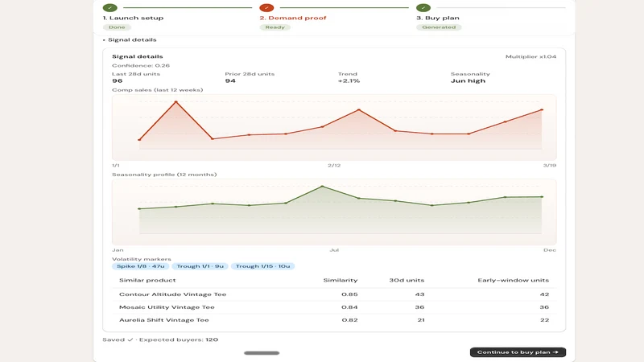Viewport: 644px width, 362px height.
Task: Click the Generated status badge
Action: [439, 27]
